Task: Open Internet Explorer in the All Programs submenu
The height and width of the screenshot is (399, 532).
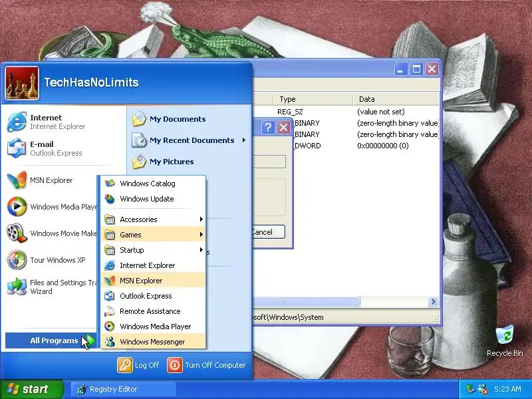Action: tap(154, 265)
